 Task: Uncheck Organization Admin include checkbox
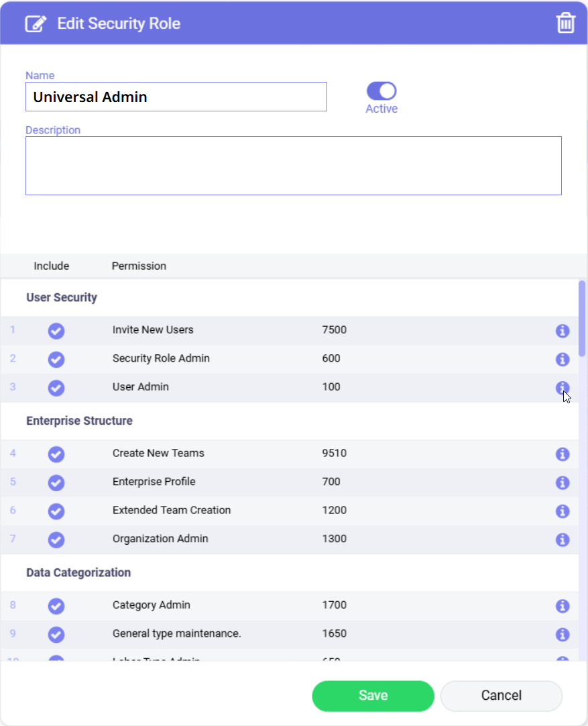point(56,539)
